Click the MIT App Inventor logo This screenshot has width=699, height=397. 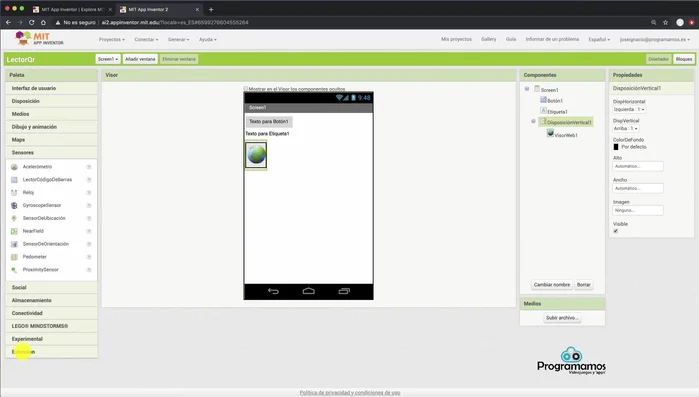pyautogui.click(x=39, y=38)
